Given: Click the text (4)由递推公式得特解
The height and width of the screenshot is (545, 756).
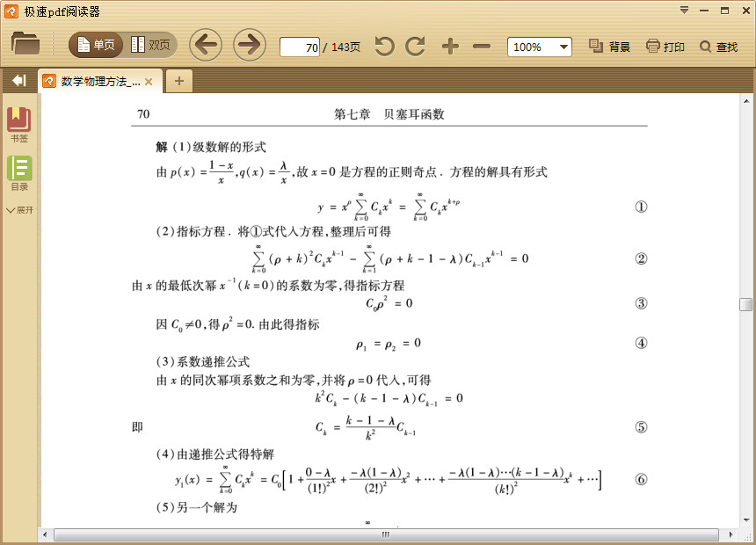Looking at the screenshot, I should (x=215, y=454).
